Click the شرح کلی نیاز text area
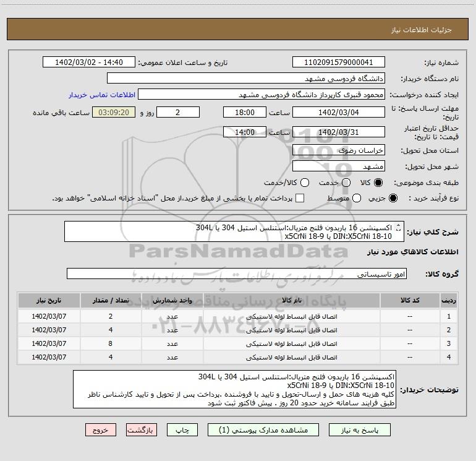Screen dimensions: 476x461 [x=234, y=231]
